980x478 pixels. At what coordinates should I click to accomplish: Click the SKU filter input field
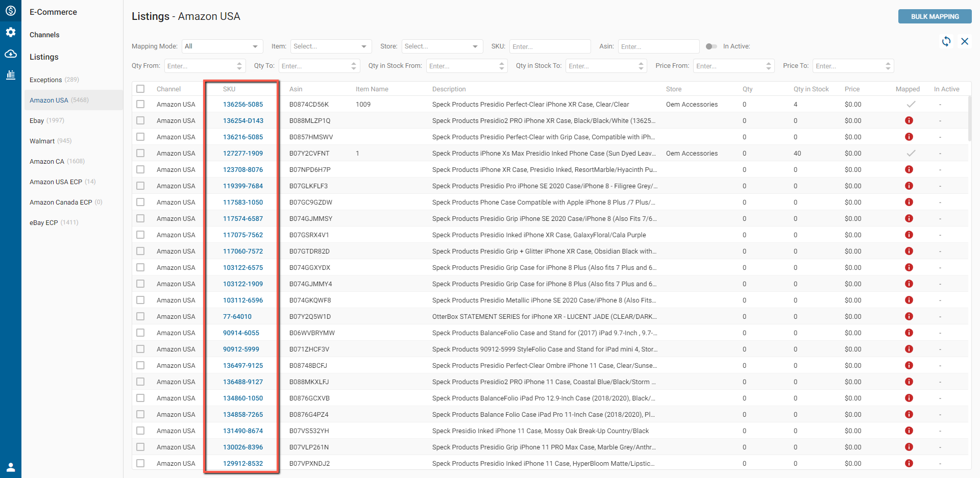click(x=550, y=46)
